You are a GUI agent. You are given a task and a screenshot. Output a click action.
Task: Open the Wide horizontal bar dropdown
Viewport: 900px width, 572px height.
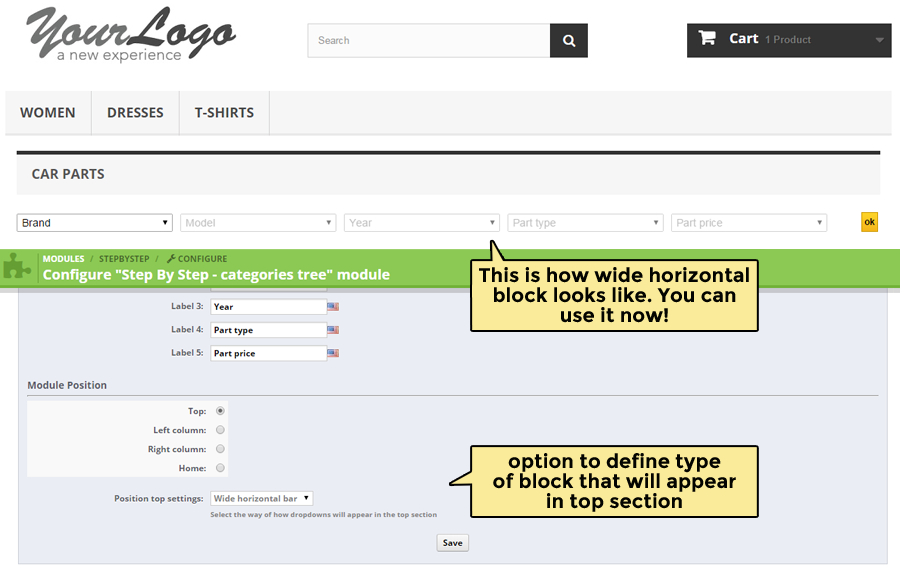tap(262, 498)
